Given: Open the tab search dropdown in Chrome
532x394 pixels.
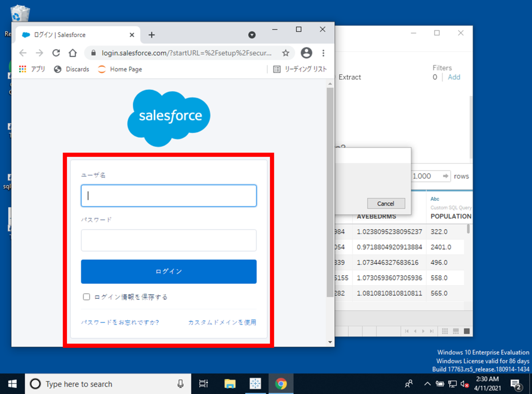Looking at the screenshot, I should 252,35.
